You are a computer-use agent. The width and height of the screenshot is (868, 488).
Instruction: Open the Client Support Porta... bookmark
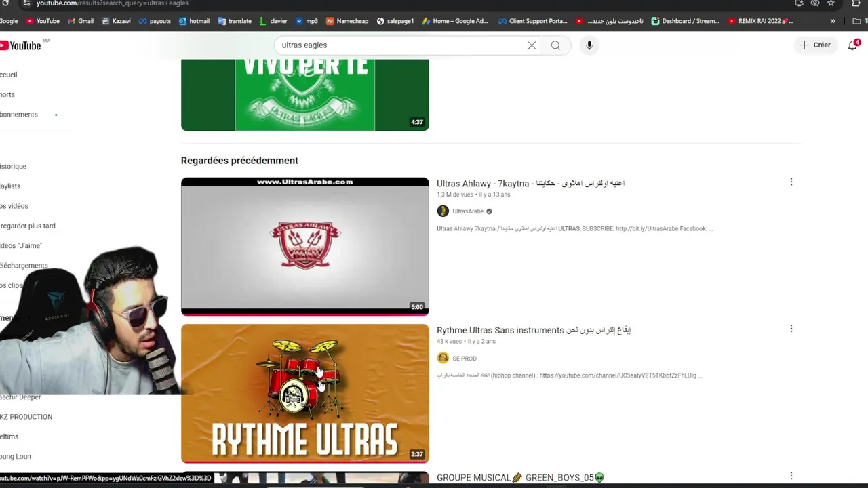[x=532, y=21]
